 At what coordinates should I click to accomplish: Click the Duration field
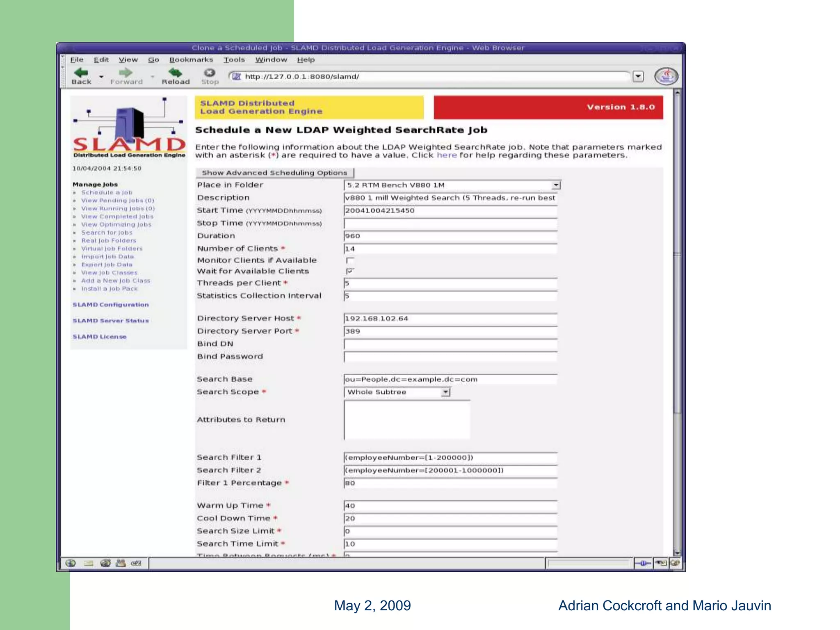(x=450, y=236)
